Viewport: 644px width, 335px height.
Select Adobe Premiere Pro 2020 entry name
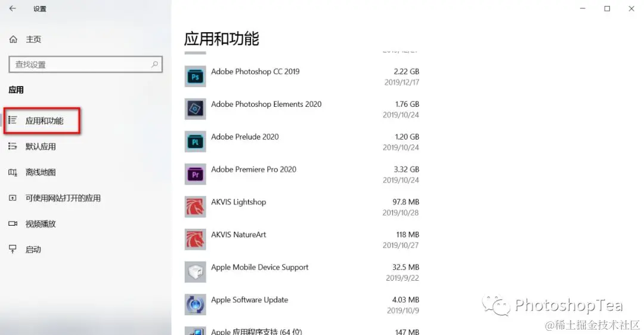253,169
